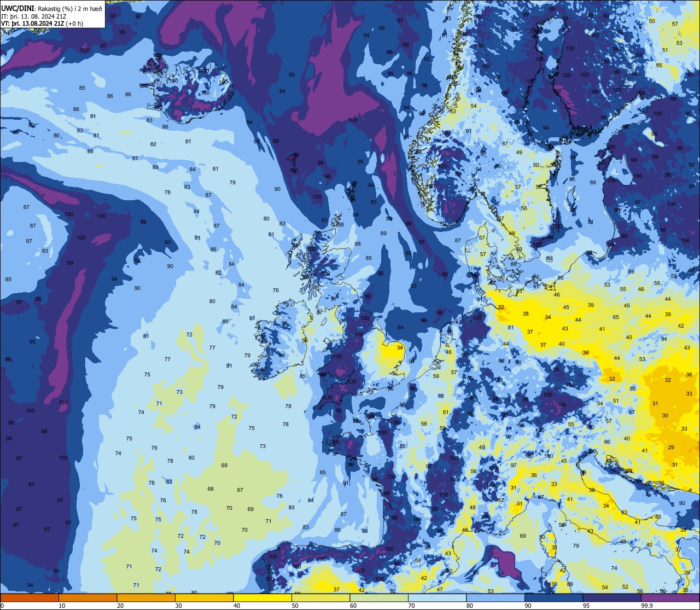Click the 99.9 tick label on color scale
Screen dimensions: 700x610
coord(647,606)
